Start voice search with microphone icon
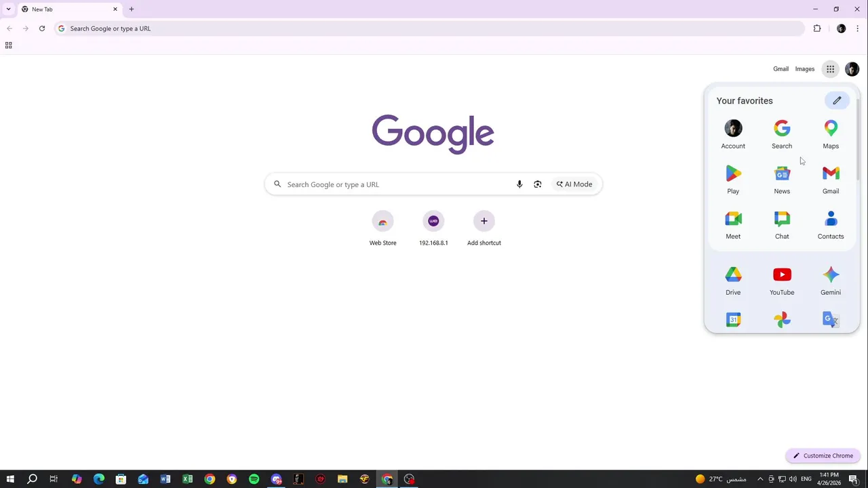This screenshot has height=488, width=868. [x=519, y=184]
